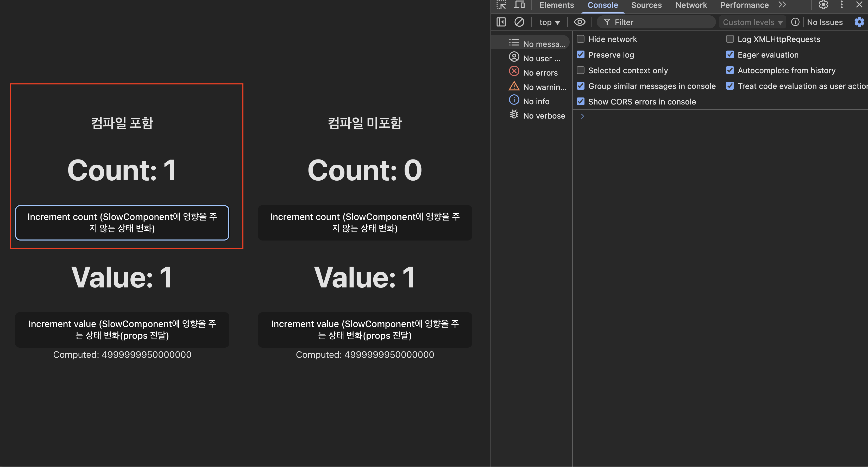Open DevTools three-dot customize menu
This screenshot has height=467, width=868.
[841, 5]
